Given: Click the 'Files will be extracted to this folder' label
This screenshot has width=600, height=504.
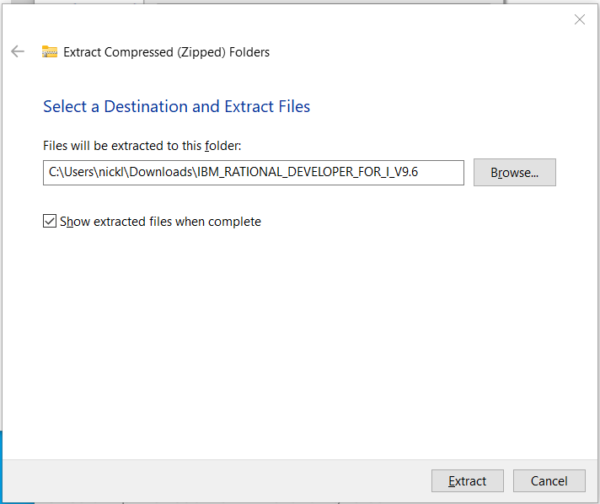Looking at the screenshot, I should coord(142,146).
